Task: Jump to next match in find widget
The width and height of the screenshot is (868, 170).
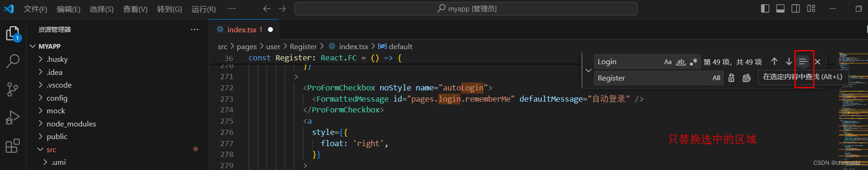Action: [x=789, y=62]
